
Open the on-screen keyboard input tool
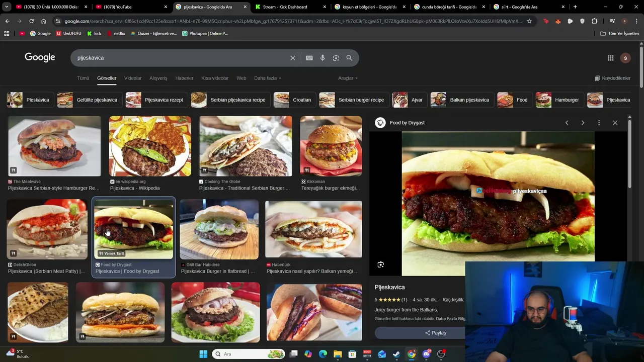pyautogui.click(x=309, y=58)
